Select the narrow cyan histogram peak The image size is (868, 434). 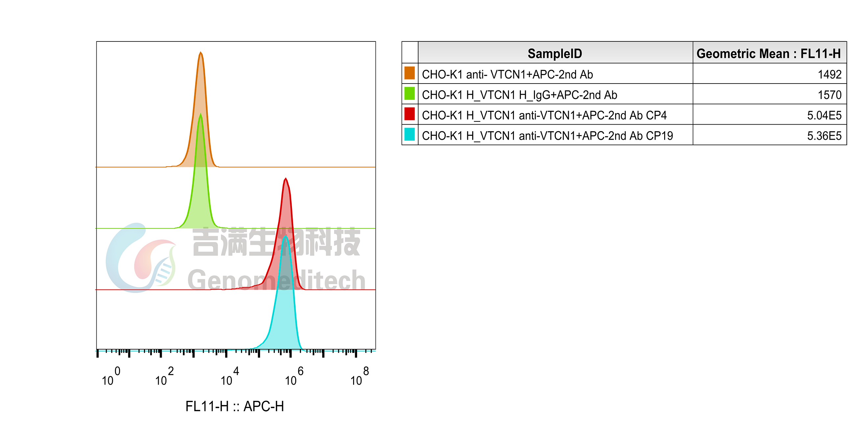285,263
